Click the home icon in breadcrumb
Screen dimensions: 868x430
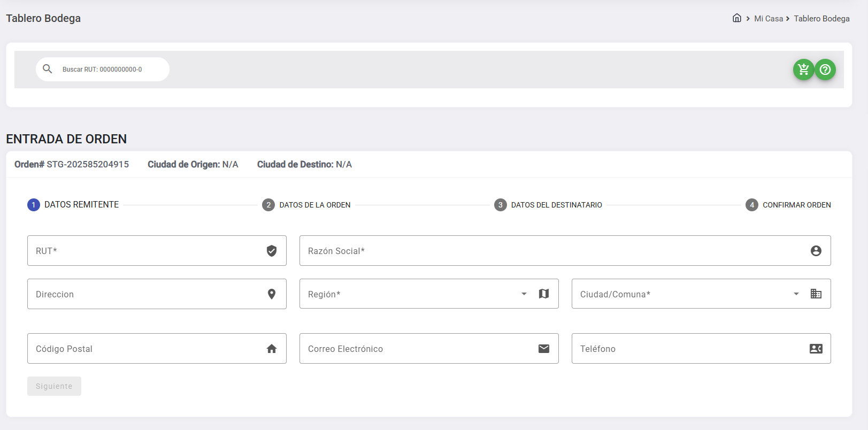(736, 18)
